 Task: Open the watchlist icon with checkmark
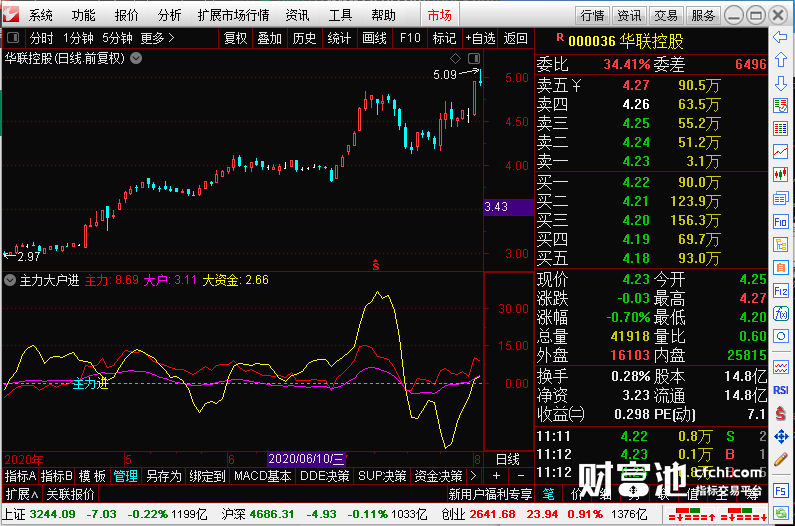tap(780, 106)
